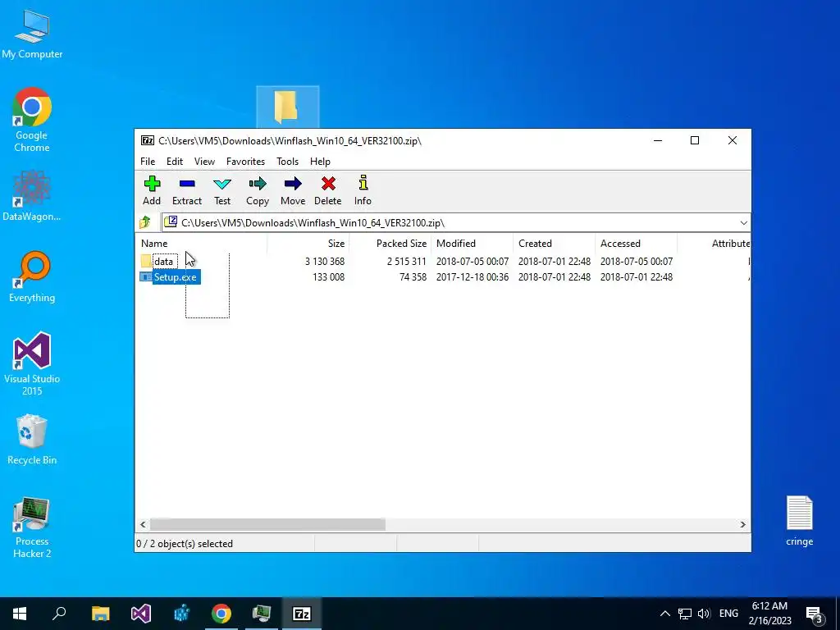The width and height of the screenshot is (840, 630).
Task: Click the scroll left arrow of file list
Action: point(143,524)
